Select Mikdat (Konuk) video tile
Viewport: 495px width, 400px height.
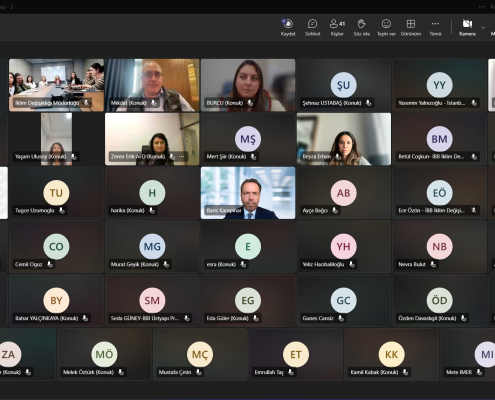click(x=152, y=85)
